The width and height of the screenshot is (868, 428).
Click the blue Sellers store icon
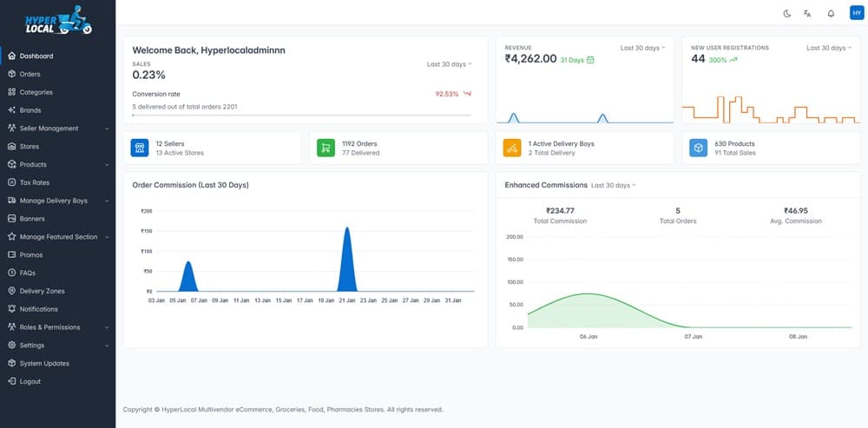coord(140,148)
